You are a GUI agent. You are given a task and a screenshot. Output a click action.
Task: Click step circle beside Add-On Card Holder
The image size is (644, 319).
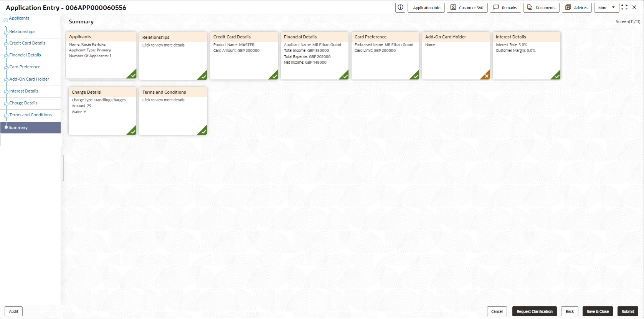[6, 80]
